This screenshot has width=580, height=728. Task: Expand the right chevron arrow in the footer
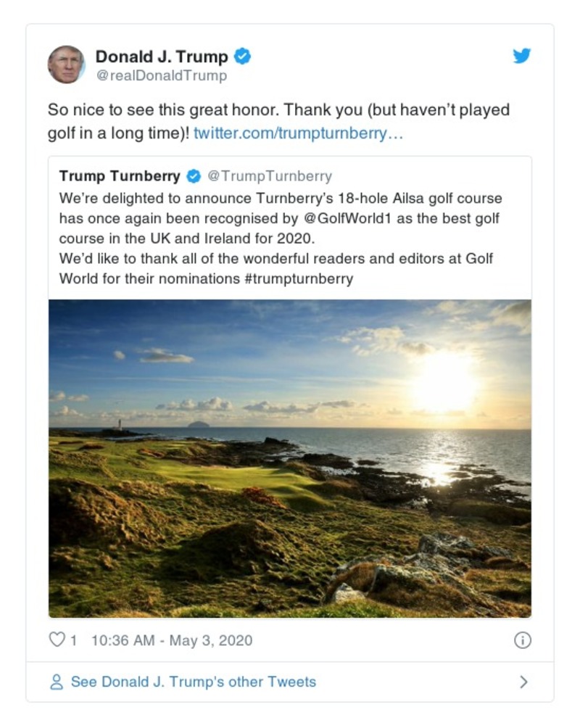[523, 682]
